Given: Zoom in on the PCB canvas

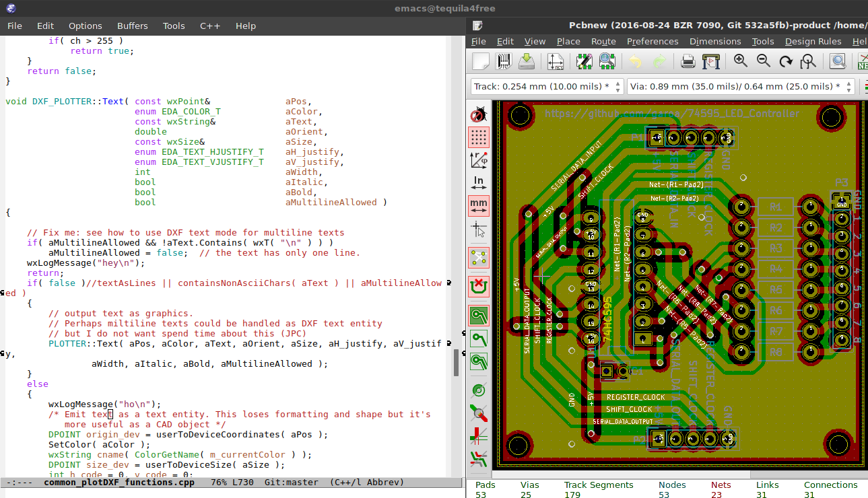Looking at the screenshot, I should point(740,62).
